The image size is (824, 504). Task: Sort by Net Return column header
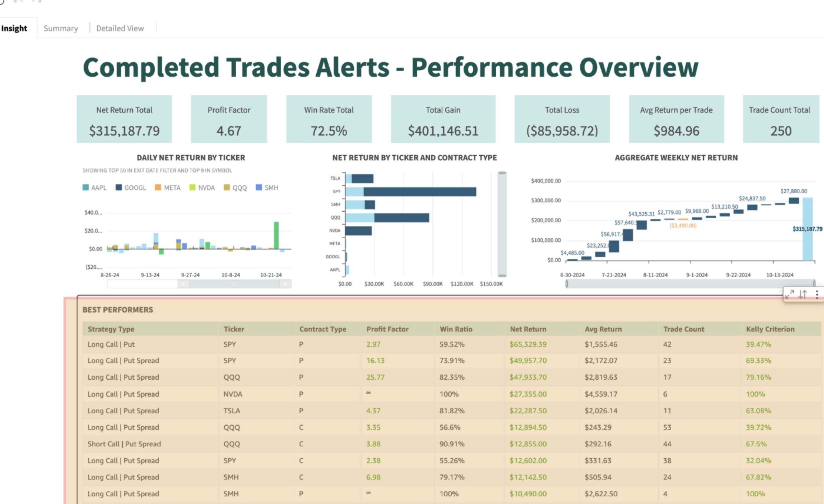pos(528,329)
